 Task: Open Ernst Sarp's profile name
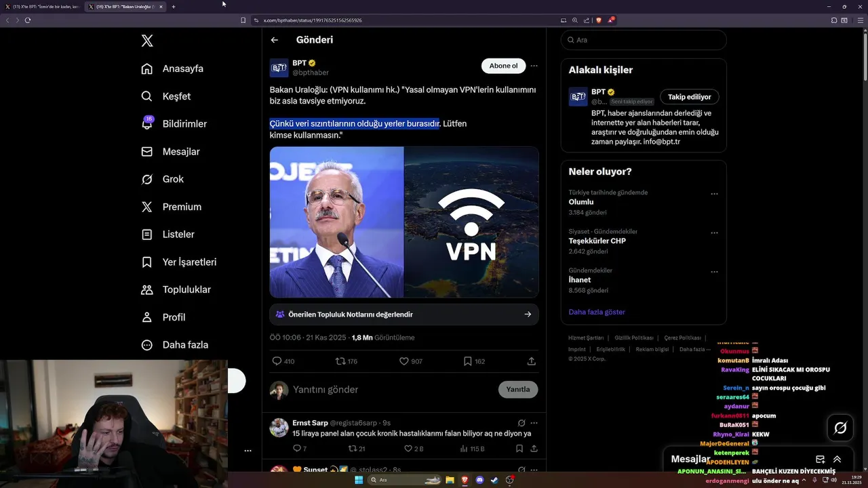(x=310, y=423)
